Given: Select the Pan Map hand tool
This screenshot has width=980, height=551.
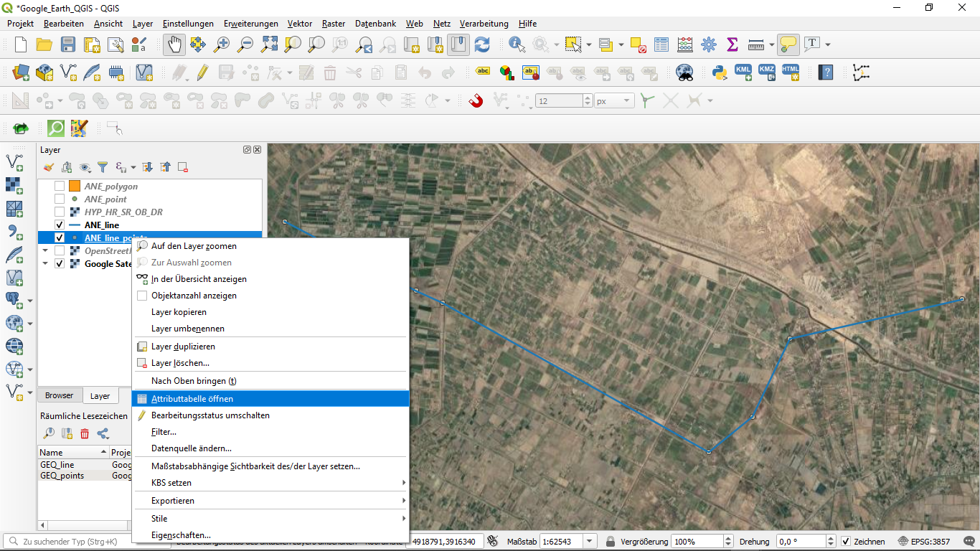Looking at the screenshot, I should (174, 44).
